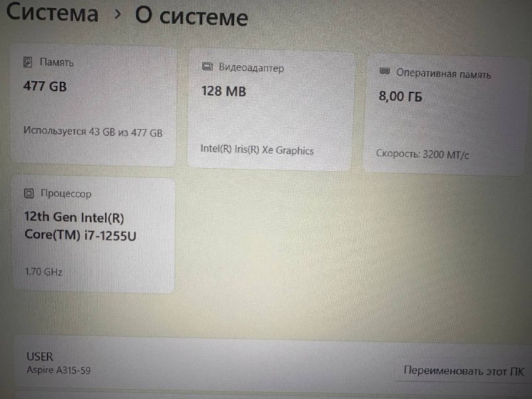Screen dimensions: 532x399
Task: Click the Скорость: 3200 МТ/с text
Action: tap(422, 154)
